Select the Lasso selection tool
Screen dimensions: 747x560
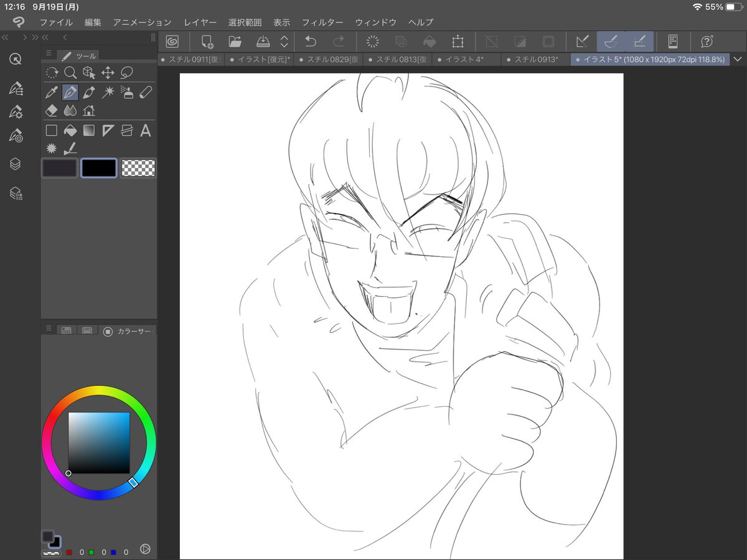click(127, 73)
